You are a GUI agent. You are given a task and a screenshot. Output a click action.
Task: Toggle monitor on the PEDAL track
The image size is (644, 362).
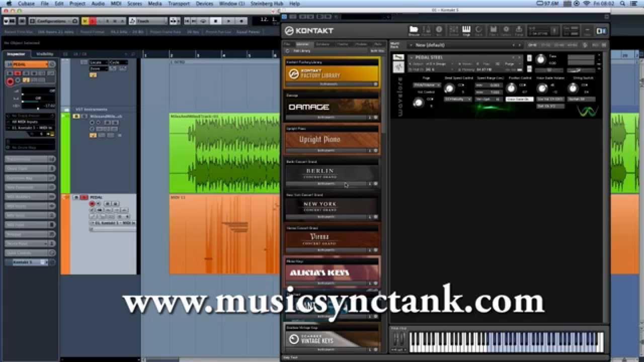[x=98, y=204]
